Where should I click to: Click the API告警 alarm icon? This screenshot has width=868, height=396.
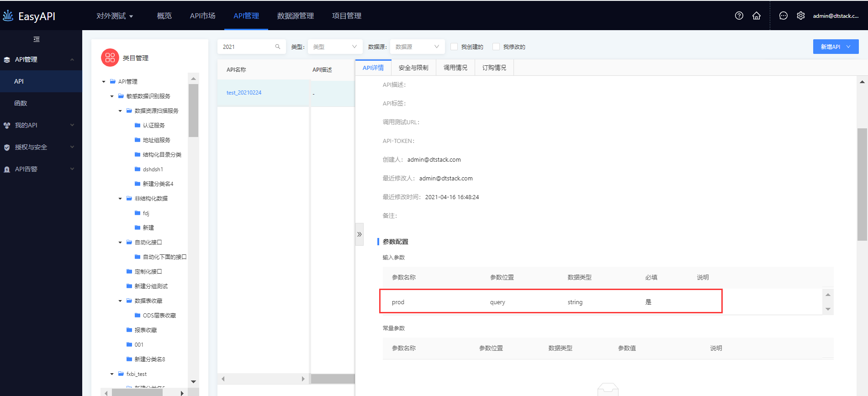(7, 169)
